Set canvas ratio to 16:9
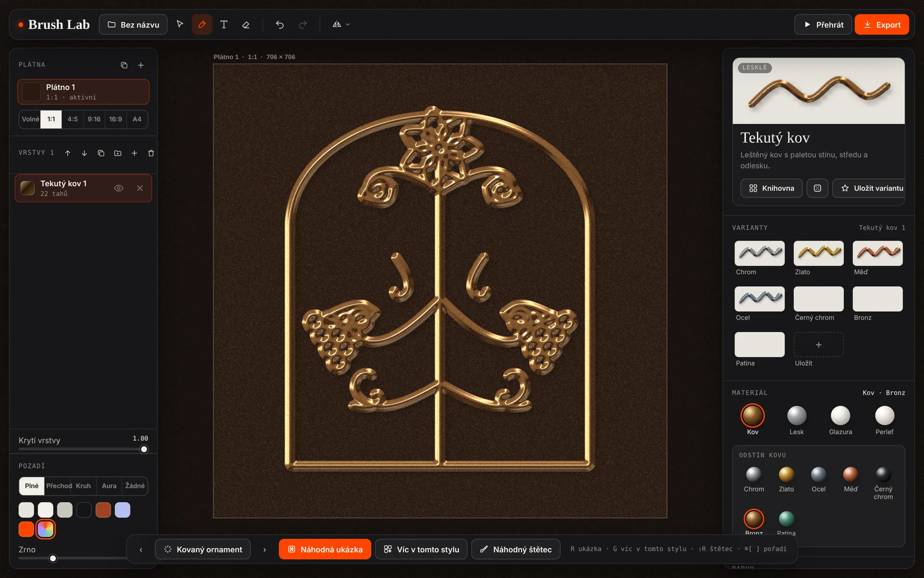 pos(115,119)
